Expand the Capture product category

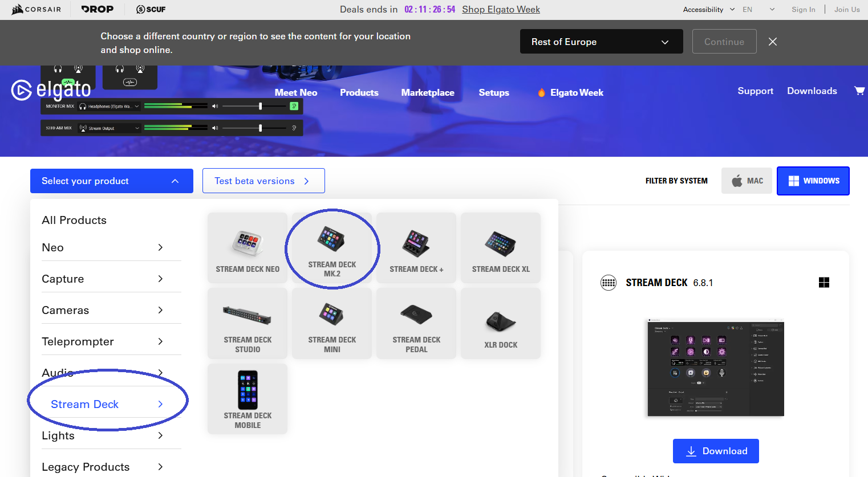(x=111, y=279)
